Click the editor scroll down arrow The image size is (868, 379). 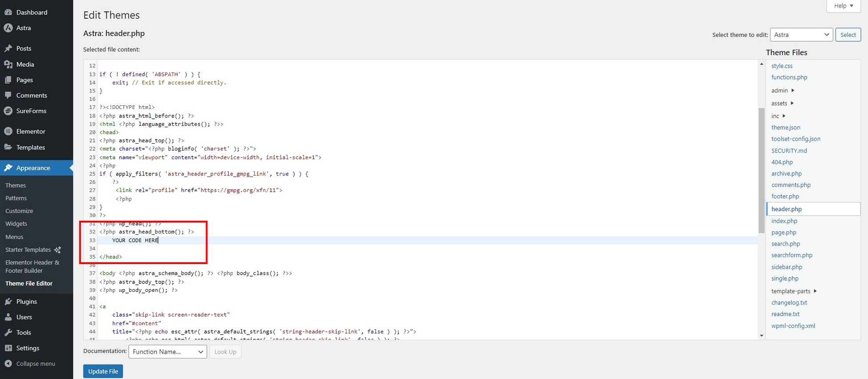(x=761, y=336)
